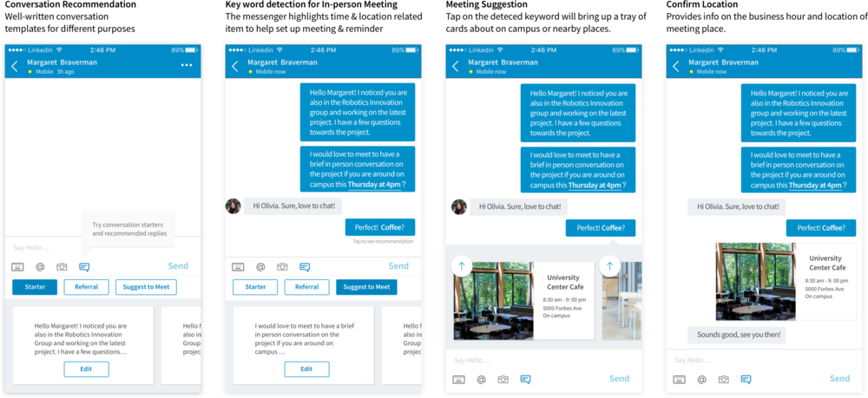Tap recommended replies icon on Confirm Location screen
Image resolution: width=868 pixels, height=398 pixels.
[746, 379]
